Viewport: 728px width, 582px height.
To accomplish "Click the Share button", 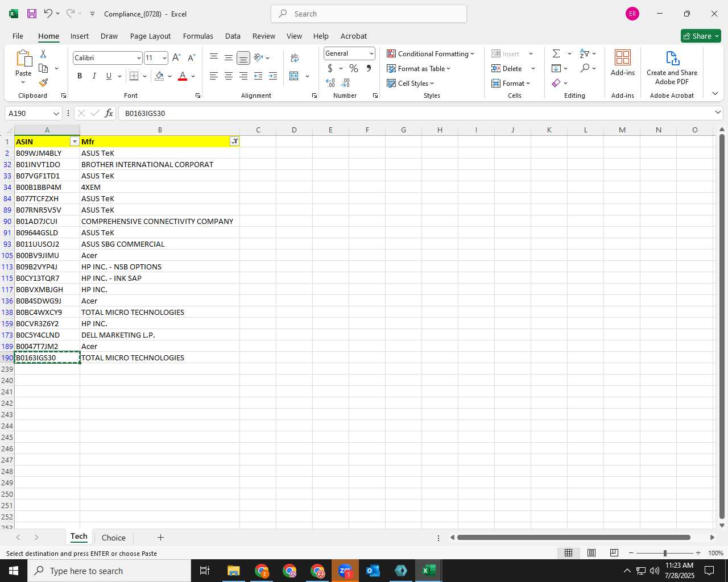I will [701, 36].
